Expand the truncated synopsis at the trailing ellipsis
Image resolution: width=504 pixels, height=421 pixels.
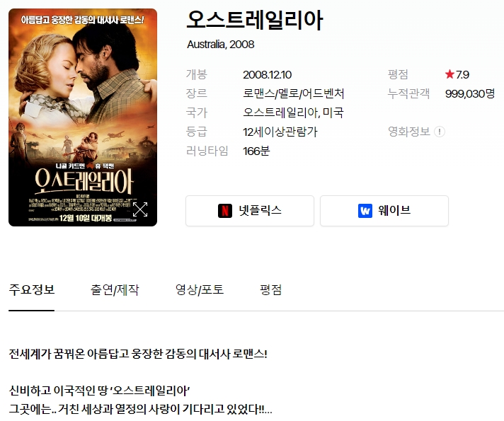tap(268, 410)
